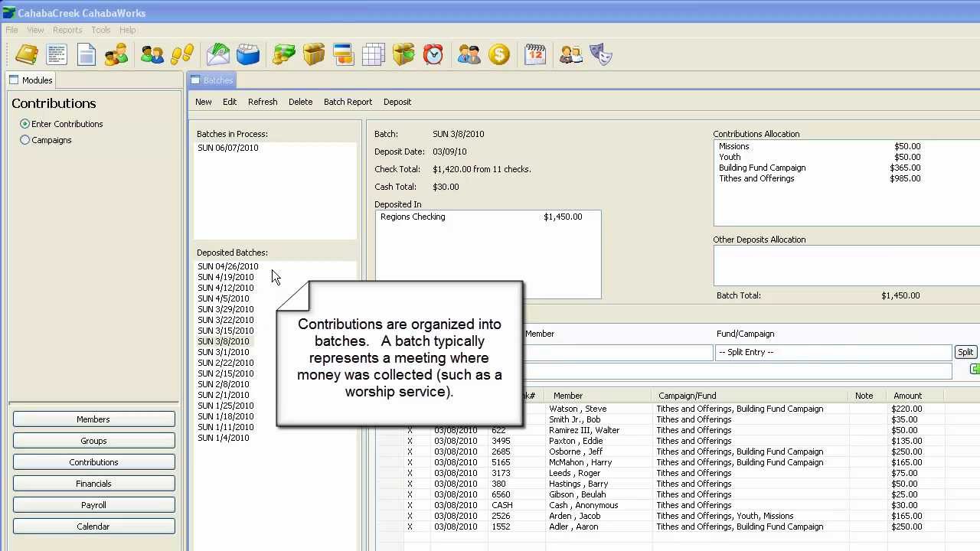This screenshot has width=980, height=551.
Task: Click the cash and coins icon
Action: pos(284,54)
